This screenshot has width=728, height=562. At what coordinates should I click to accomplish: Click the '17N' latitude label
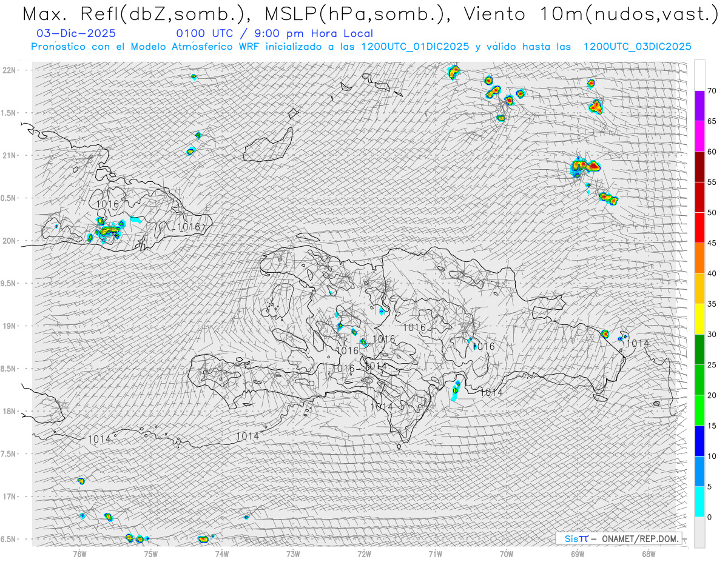coord(9,497)
